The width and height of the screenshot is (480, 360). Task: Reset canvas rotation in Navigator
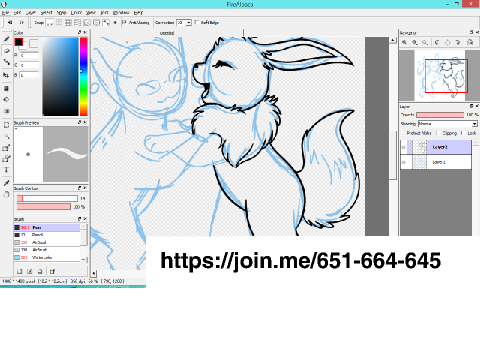[x=447, y=42]
